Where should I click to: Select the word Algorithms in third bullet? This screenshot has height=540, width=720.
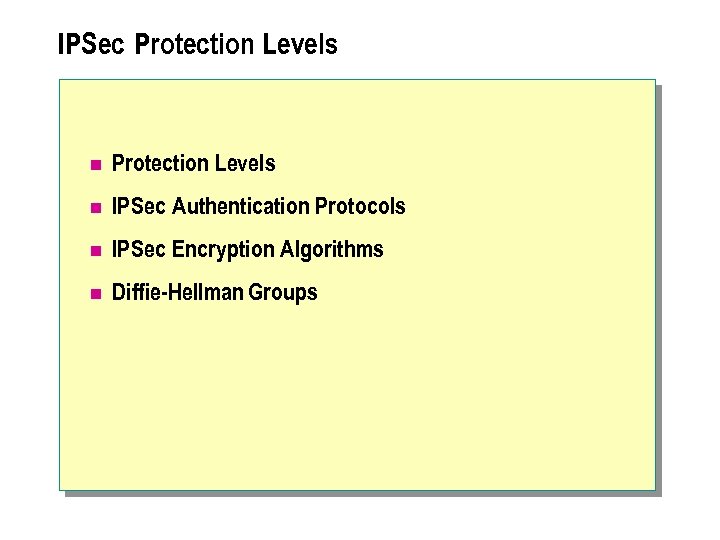tap(331, 250)
